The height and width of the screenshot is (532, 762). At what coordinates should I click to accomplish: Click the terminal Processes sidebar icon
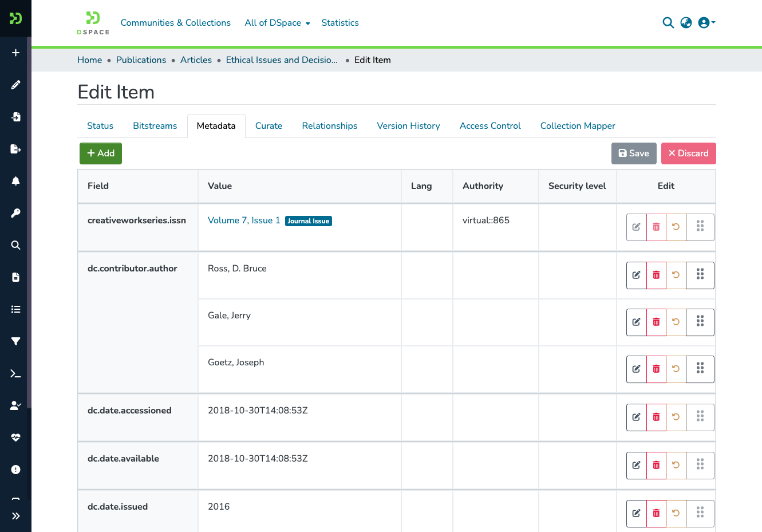[x=15, y=373]
